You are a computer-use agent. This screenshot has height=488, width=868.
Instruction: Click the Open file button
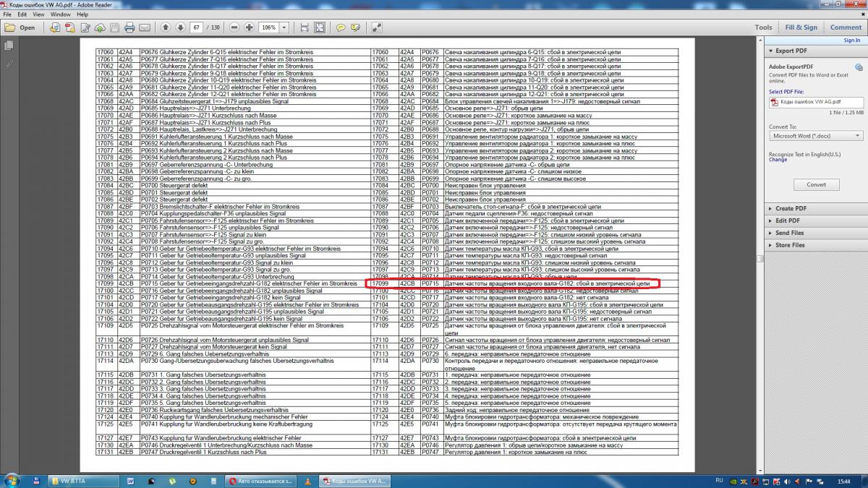[20, 27]
